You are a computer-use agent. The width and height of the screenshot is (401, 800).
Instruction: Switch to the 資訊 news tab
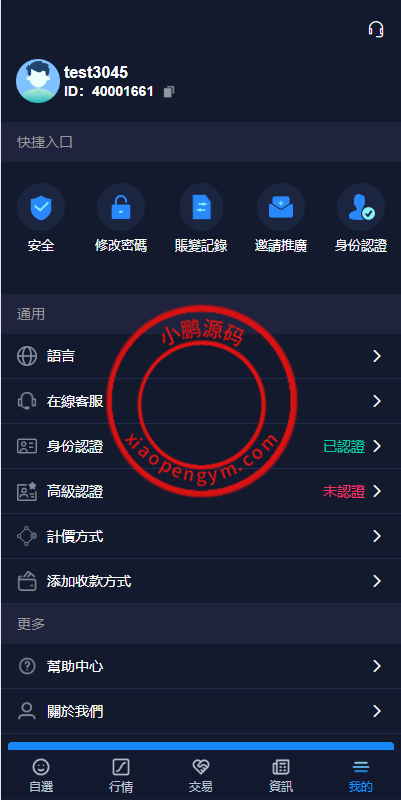coord(281,776)
